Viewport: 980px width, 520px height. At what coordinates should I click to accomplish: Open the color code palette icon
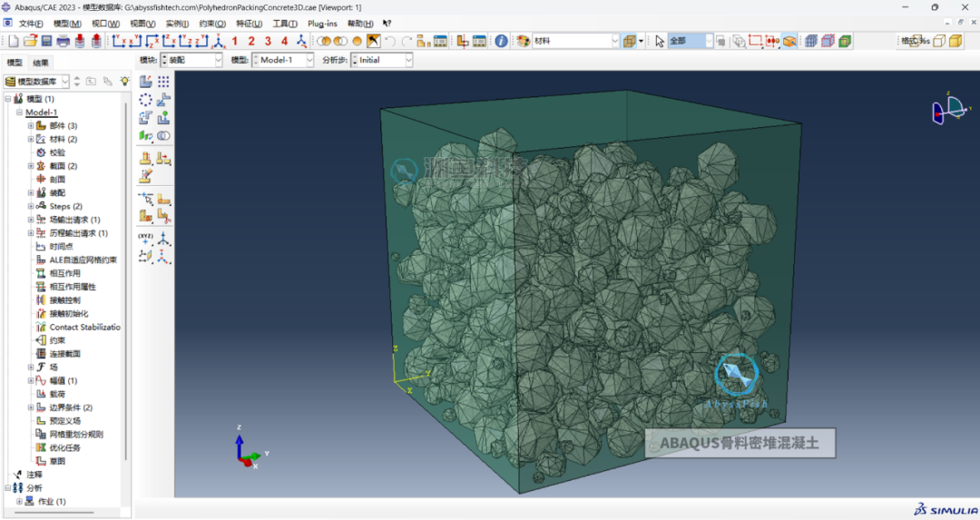[524, 41]
